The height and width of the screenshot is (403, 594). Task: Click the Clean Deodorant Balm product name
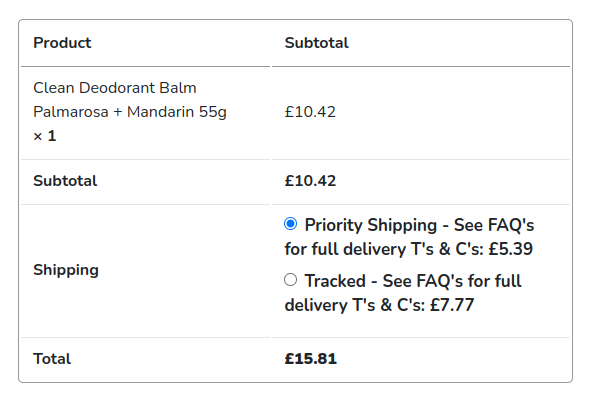click(115, 88)
